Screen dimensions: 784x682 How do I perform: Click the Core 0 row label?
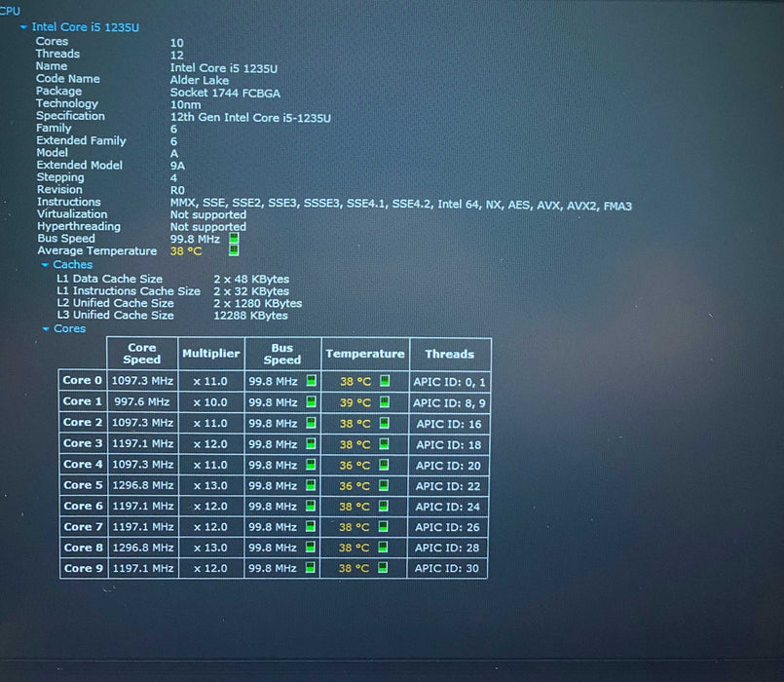point(83,380)
